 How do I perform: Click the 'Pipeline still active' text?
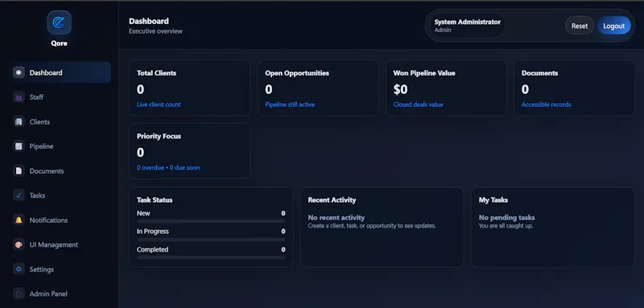tap(290, 105)
